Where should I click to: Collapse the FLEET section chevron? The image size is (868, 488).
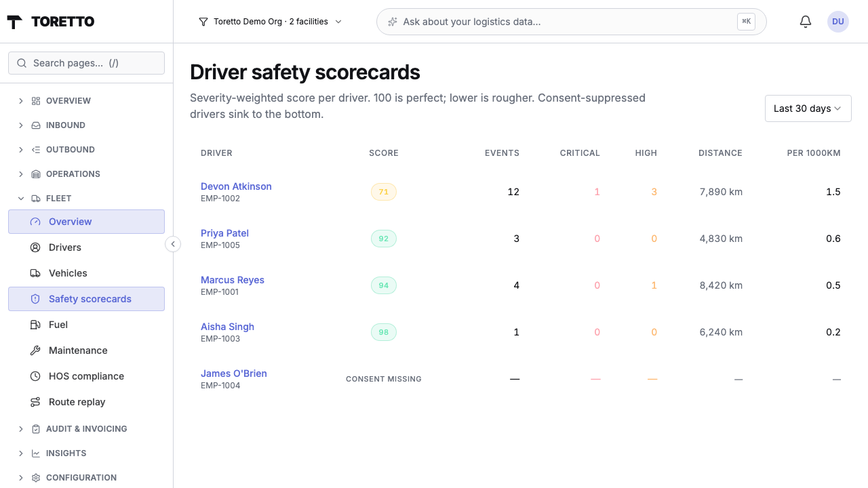(x=20, y=199)
